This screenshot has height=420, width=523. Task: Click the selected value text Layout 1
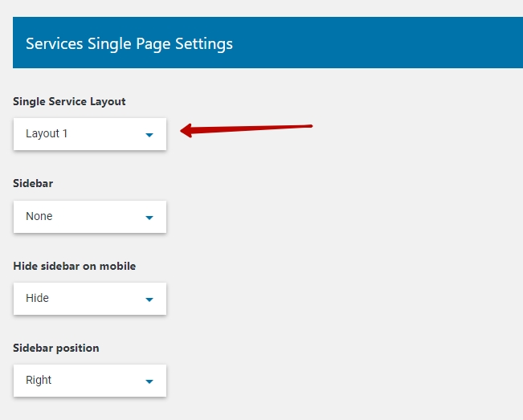[47, 133]
